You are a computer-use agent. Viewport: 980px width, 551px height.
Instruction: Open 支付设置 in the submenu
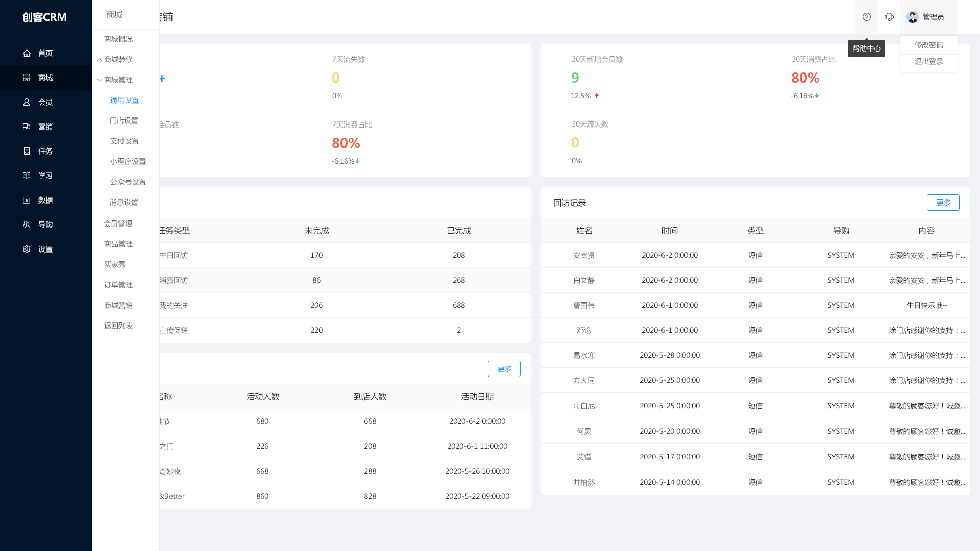(x=124, y=141)
